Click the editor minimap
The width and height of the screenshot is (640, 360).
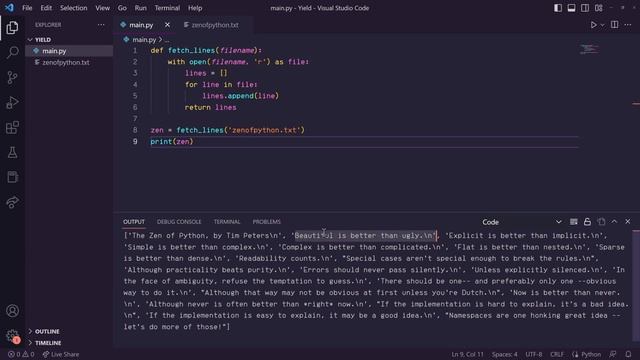tap(589, 49)
